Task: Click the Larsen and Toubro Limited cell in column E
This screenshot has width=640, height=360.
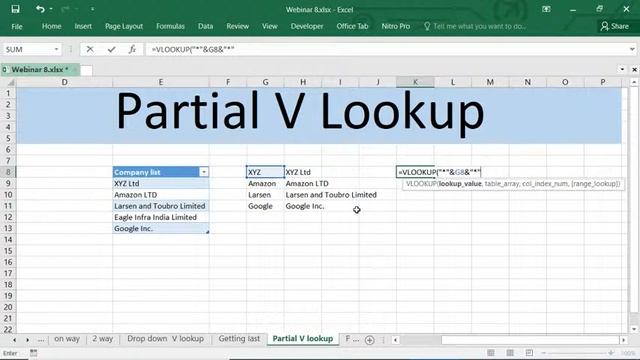Action: click(161, 206)
